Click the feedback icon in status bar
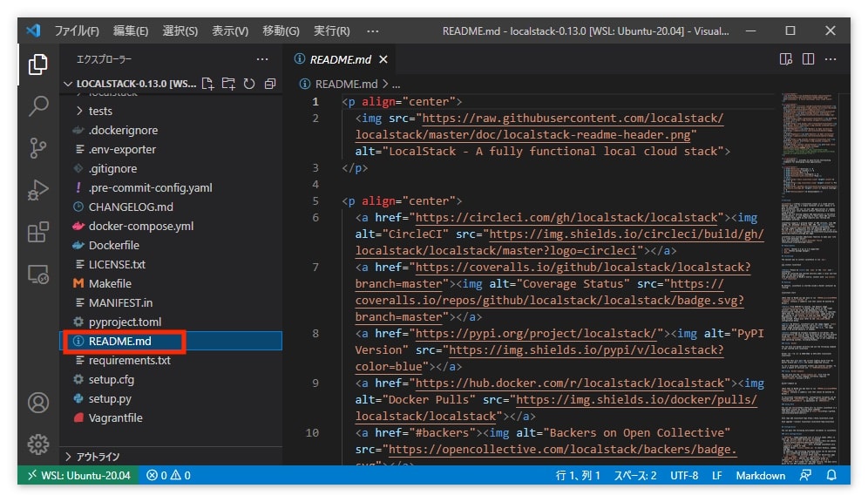The image size is (868, 502). [805, 475]
